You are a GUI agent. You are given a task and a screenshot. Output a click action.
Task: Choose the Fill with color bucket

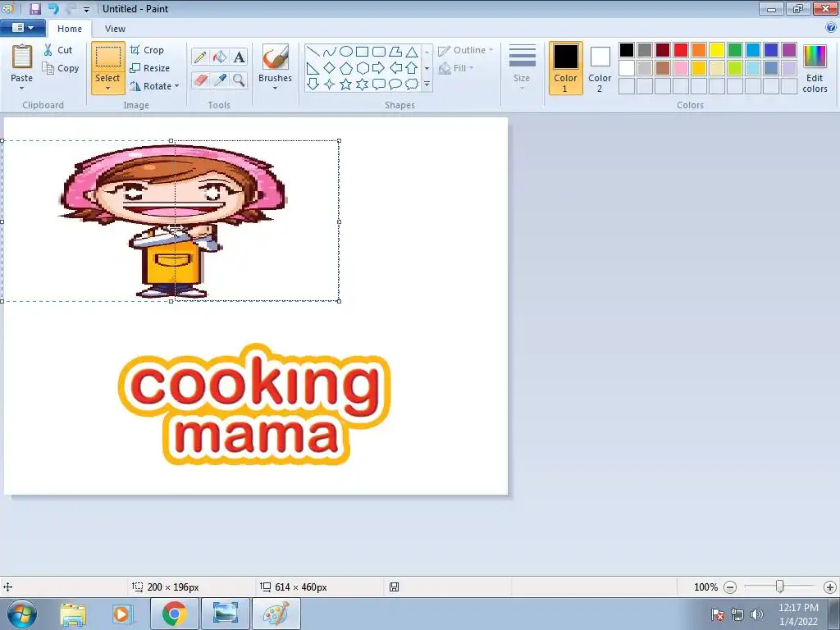pyautogui.click(x=220, y=57)
